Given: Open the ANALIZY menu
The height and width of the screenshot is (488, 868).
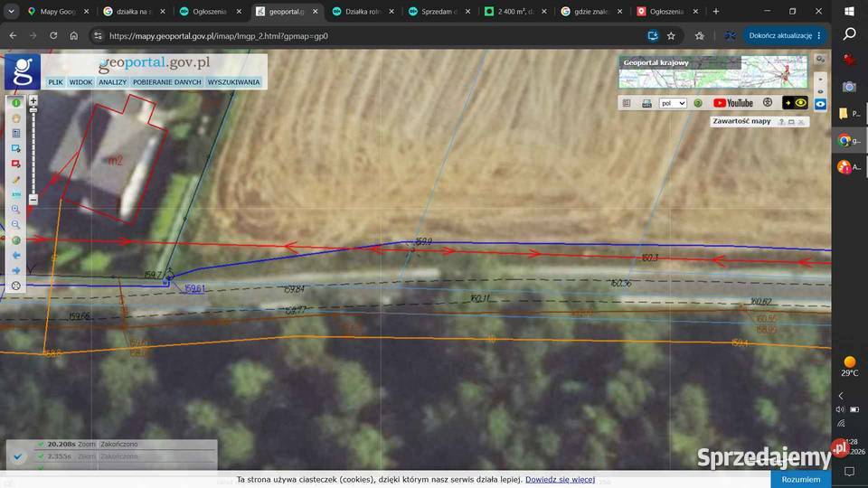Looking at the screenshot, I should [x=112, y=82].
